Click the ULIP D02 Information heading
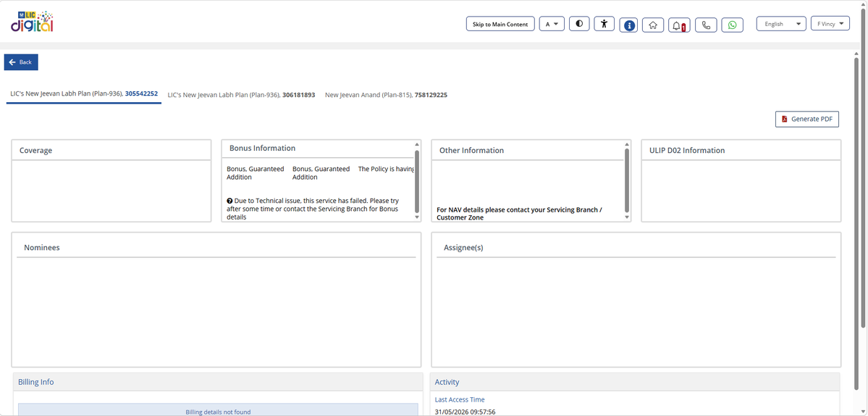The height and width of the screenshot is (416, 868). click(687, 151)
